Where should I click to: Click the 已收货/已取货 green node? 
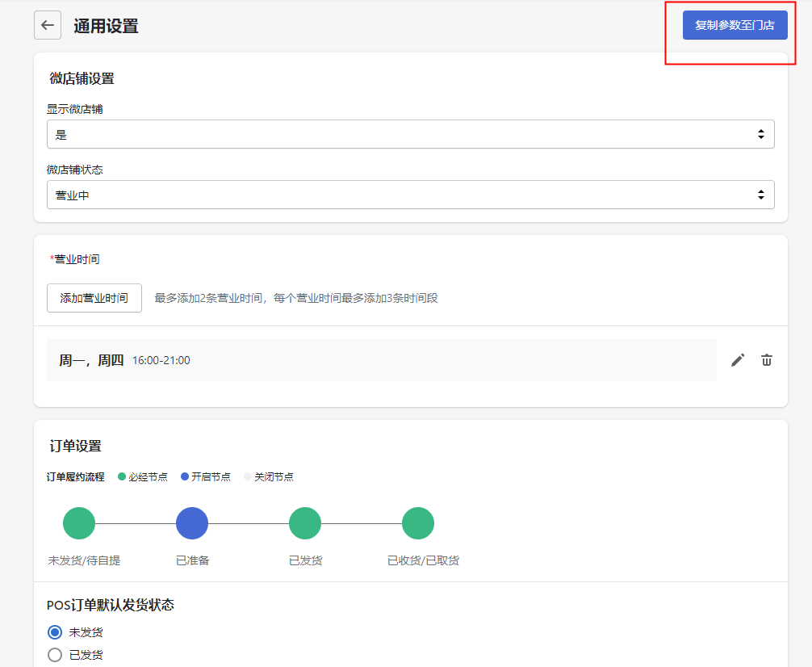tap(418, 523)
